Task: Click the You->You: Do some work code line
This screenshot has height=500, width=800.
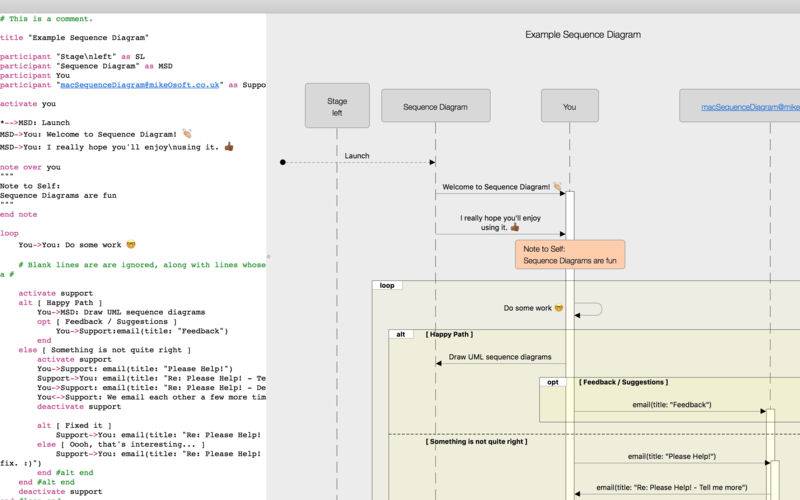Action: (x=77, y=245)
